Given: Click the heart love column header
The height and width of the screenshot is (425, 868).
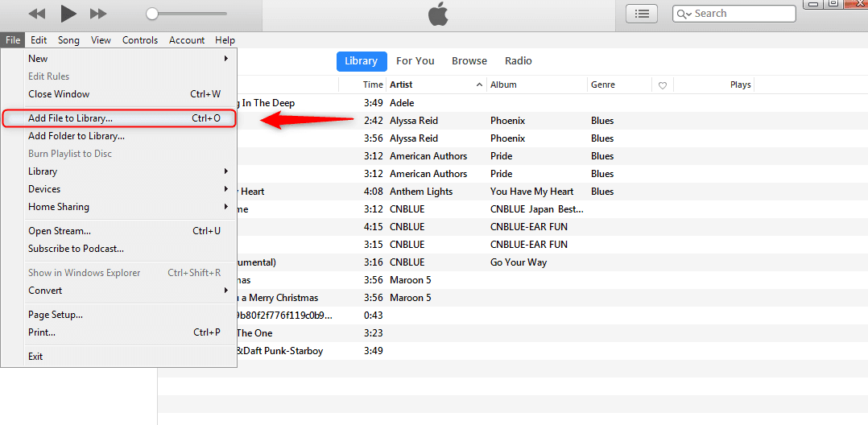Looking at the screenshot, I should pos(663,85).
